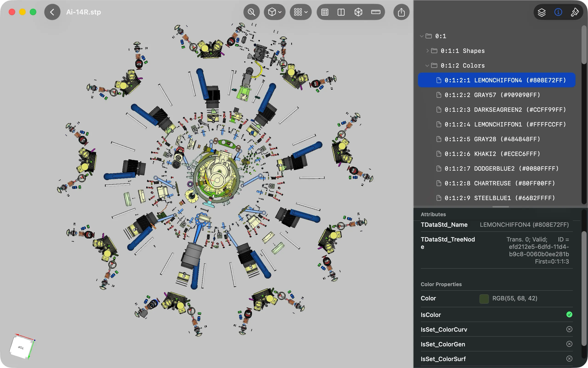Click the RGB(55, 68, 42) value

515,298
